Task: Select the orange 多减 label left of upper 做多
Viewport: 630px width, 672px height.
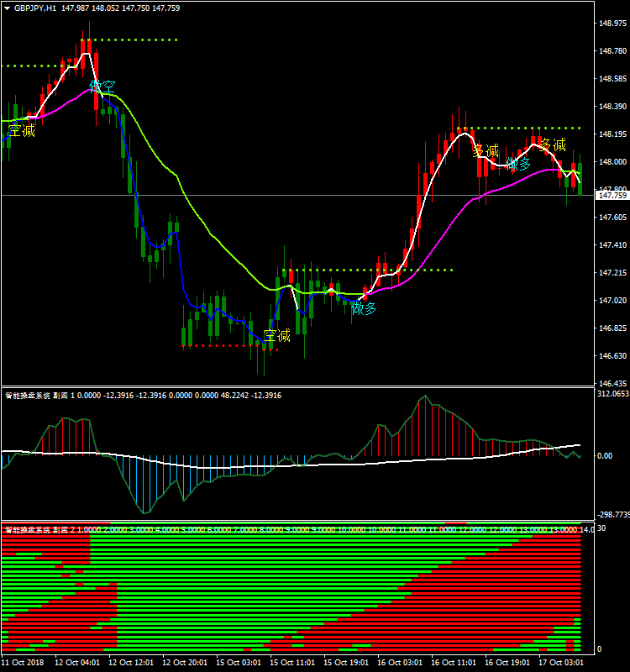Action: (486, 151)
